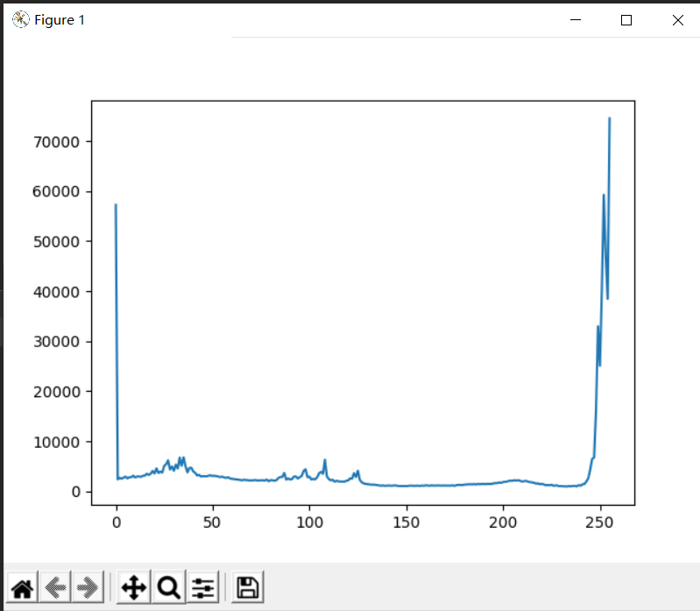
Task: Click the 'Figure 1' window title
Action: (60, 20)
